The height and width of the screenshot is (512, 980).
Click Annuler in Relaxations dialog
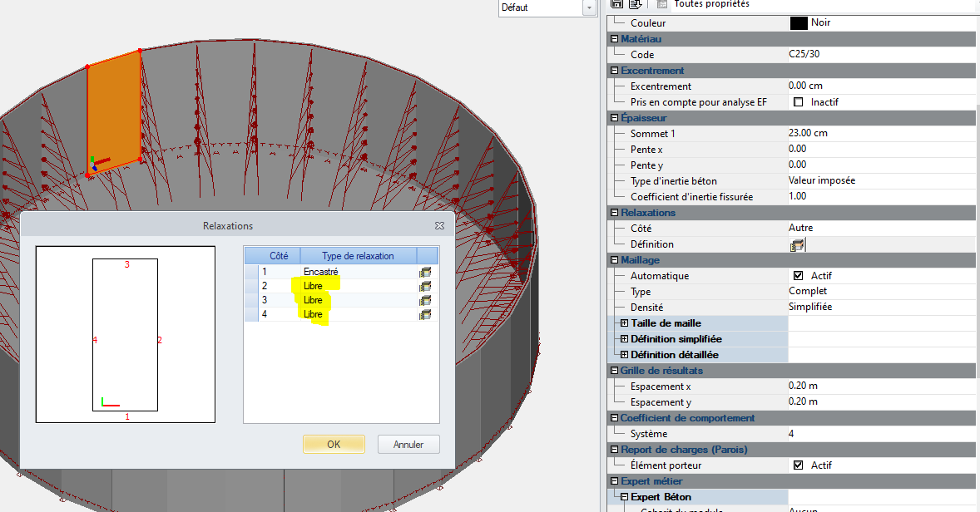pyautogui.click(x=408, y=445)
